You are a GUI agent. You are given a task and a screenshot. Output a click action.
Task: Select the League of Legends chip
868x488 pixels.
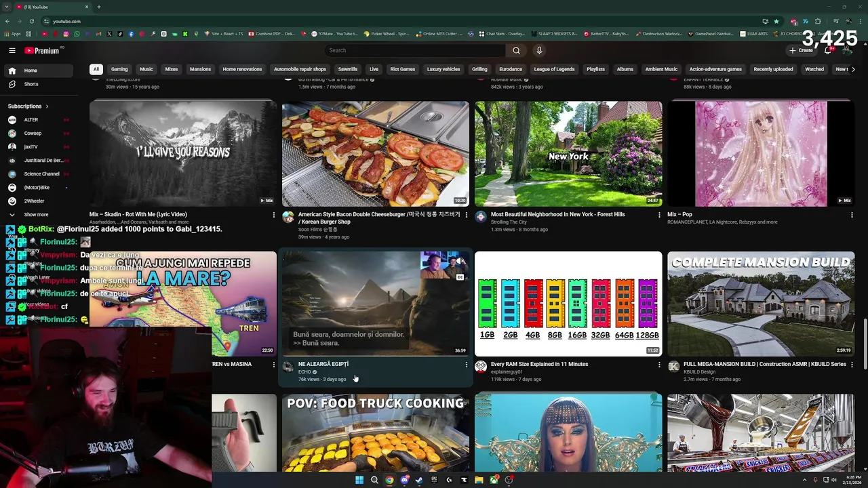[x=554, y=69]
